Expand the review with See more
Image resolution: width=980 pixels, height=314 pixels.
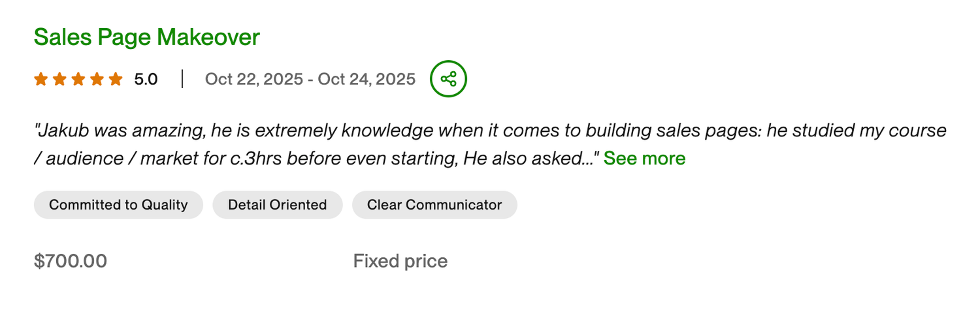pyautogui.click(x=644, y=158)
